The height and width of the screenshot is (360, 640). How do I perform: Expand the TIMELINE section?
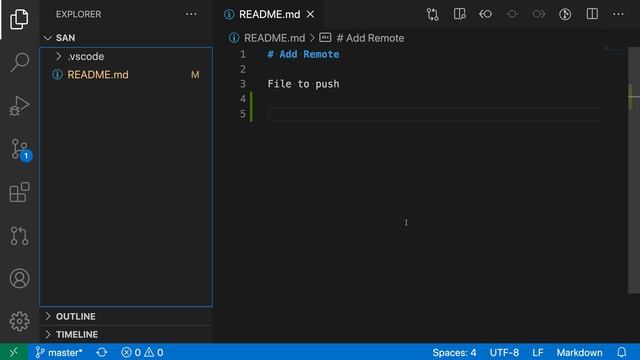point(126,334)
